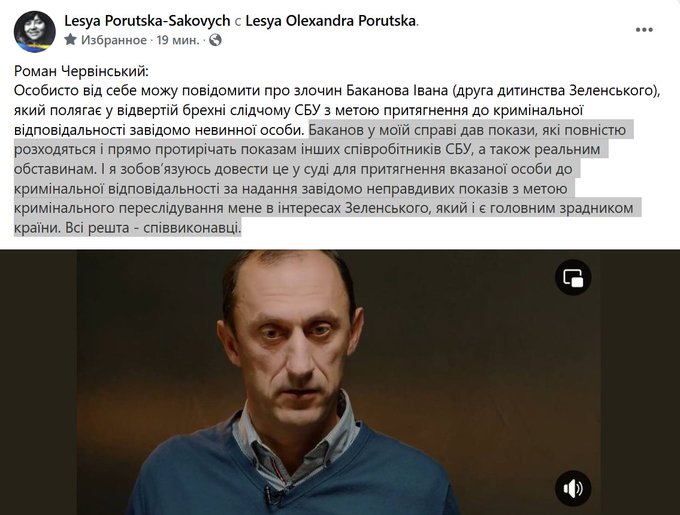Open the post via "19 мин." timestamp
680x515 pixels.
178,40
